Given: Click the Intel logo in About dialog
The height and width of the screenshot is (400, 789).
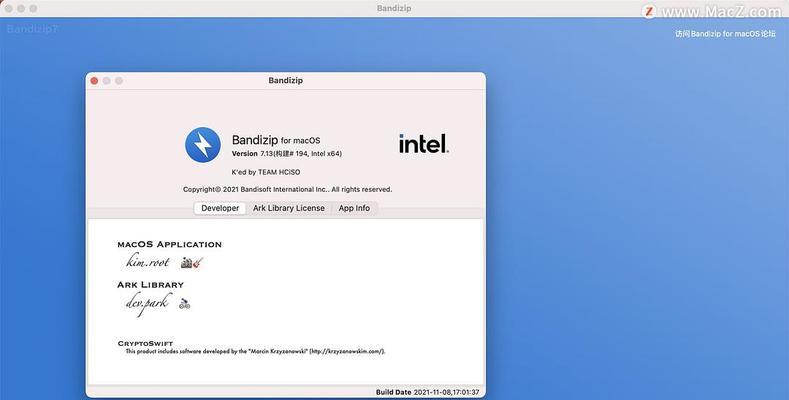Looking at the screenshot, I should point(424,144).
